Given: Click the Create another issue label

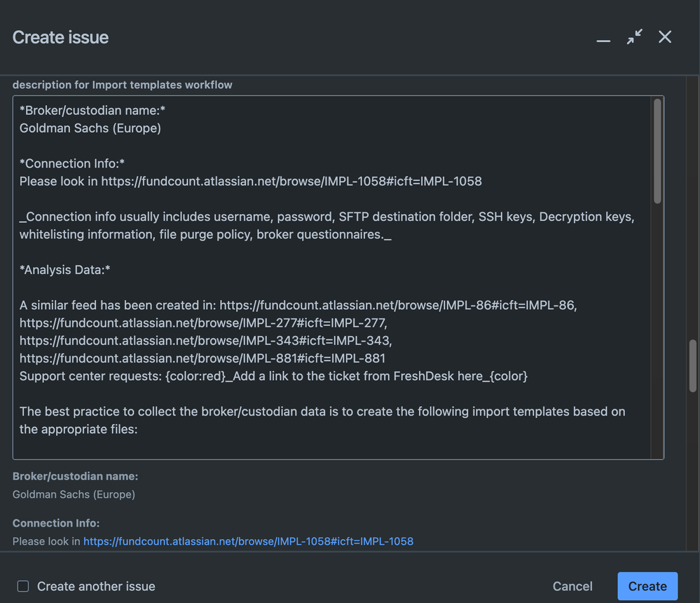Looking at the screenshot, I should pos(96,586).
